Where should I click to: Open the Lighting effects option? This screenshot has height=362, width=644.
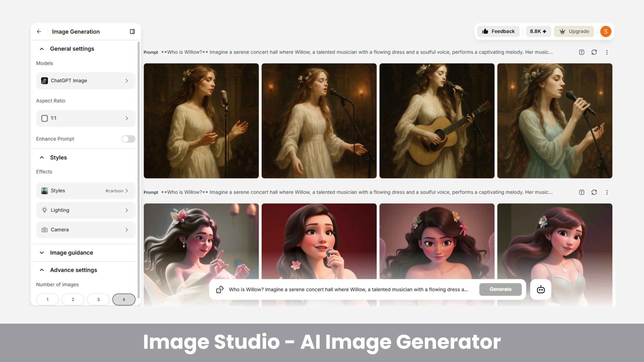(x=85, y=210)
